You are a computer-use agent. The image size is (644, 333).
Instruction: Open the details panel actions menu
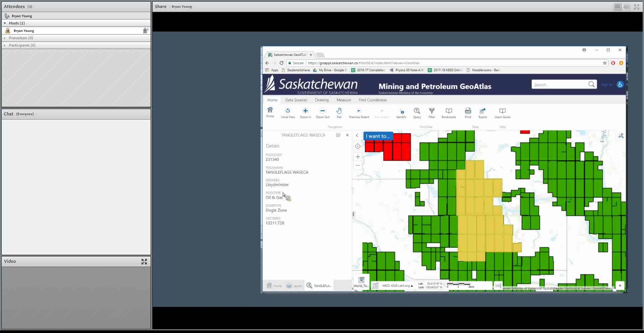[338, 135]
